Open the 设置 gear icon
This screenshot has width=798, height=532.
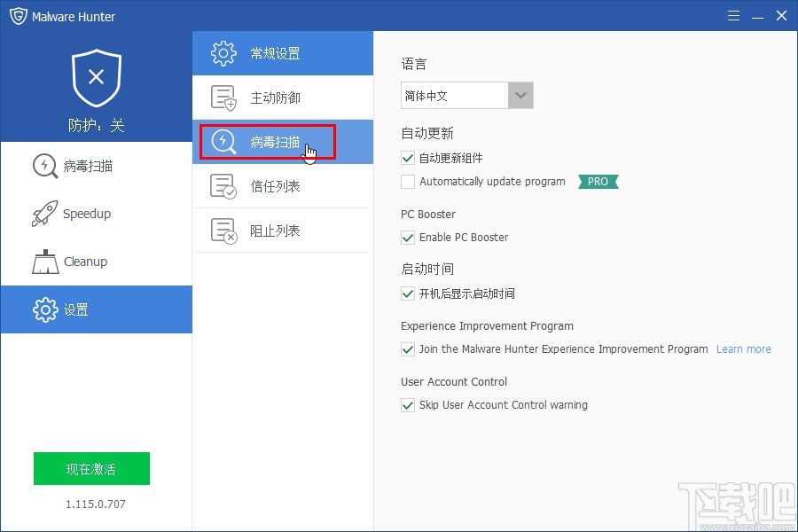[43, 309]
